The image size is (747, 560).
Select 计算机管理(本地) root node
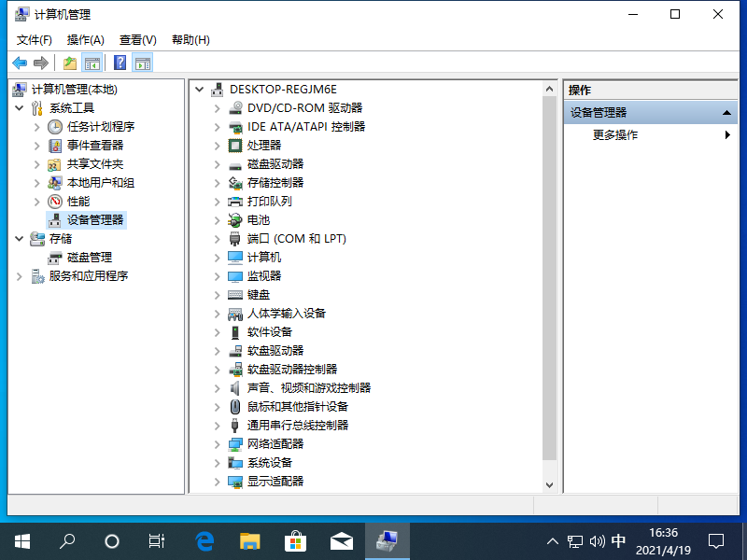[x=74, y=90]
